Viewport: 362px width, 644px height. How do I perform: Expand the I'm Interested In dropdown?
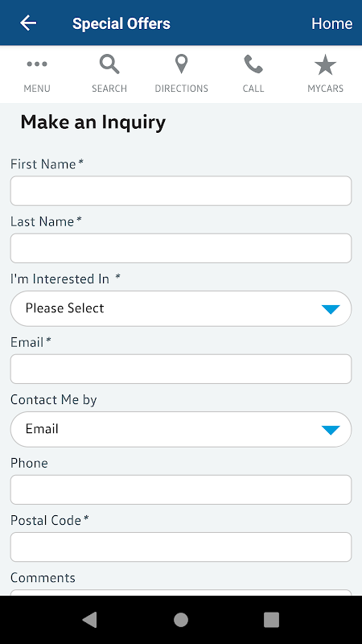pyautogui.click(x=181, y=308)
